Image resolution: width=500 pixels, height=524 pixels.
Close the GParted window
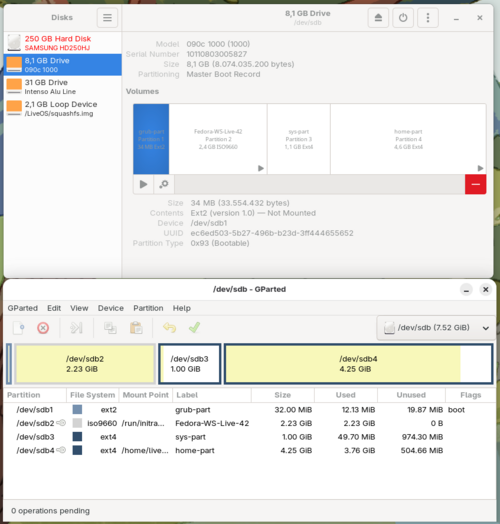(486, 289)
